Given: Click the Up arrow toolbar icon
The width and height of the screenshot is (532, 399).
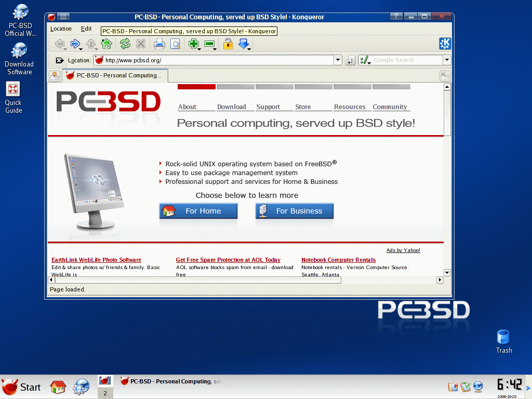Looking at the screenshot, I should pyautogui.click(x=90, y=44).
